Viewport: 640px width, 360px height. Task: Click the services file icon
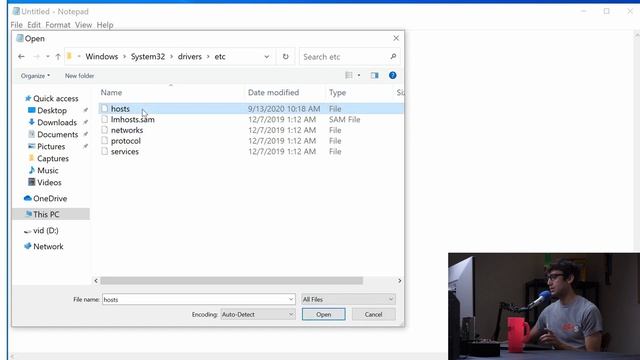coord(104,151)
